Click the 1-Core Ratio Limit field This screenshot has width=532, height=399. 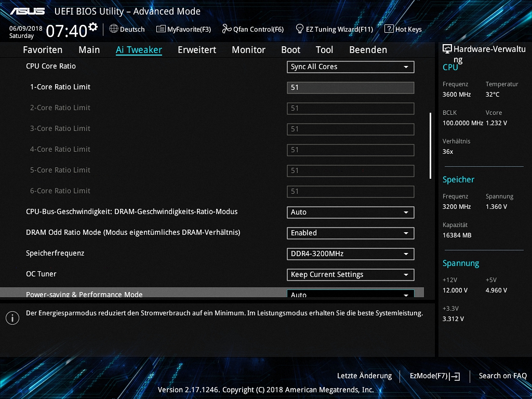click(x=351, y=87)
